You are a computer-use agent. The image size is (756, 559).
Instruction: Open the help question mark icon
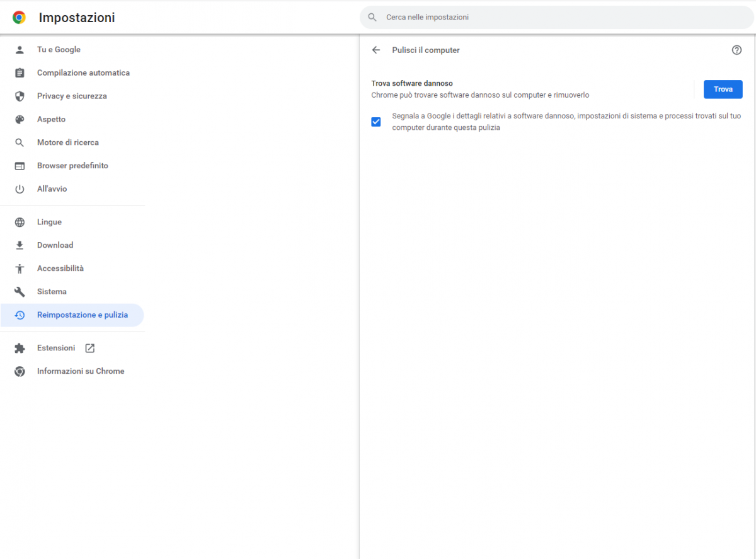(x=736, y=50)
